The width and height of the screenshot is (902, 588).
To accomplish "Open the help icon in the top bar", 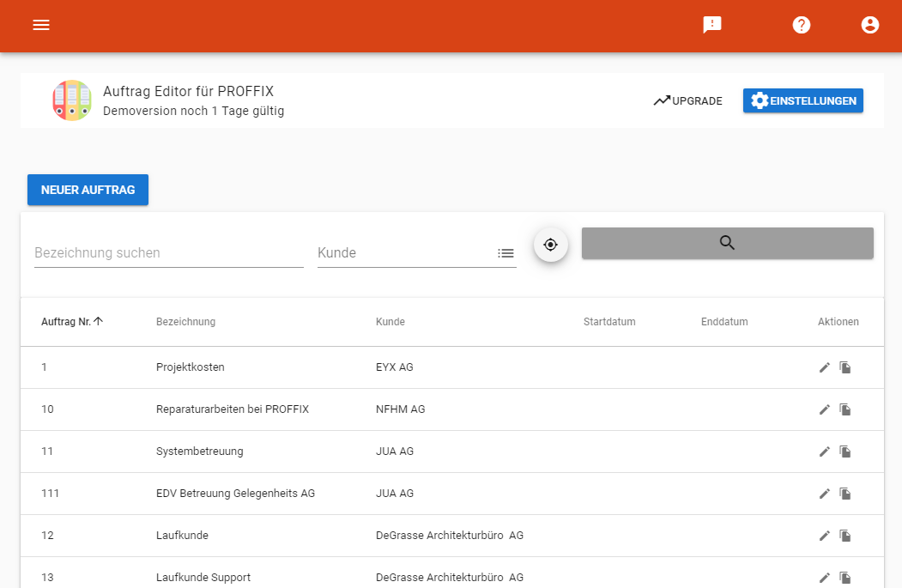I will click(801, 24).
